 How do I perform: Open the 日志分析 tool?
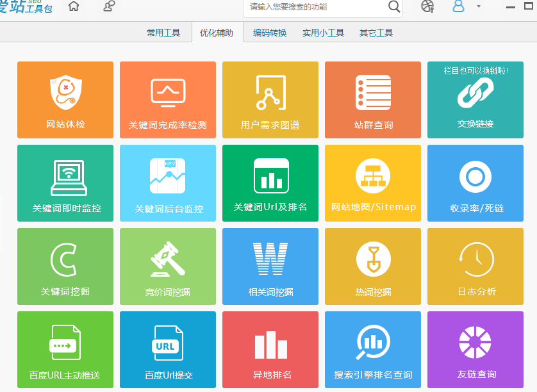[x=475, y=266]
